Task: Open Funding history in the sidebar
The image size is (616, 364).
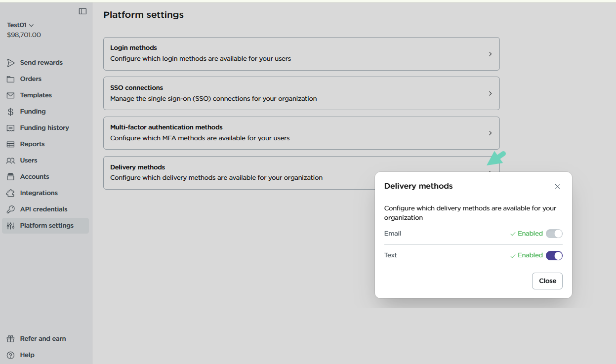Action: [44, 128]
